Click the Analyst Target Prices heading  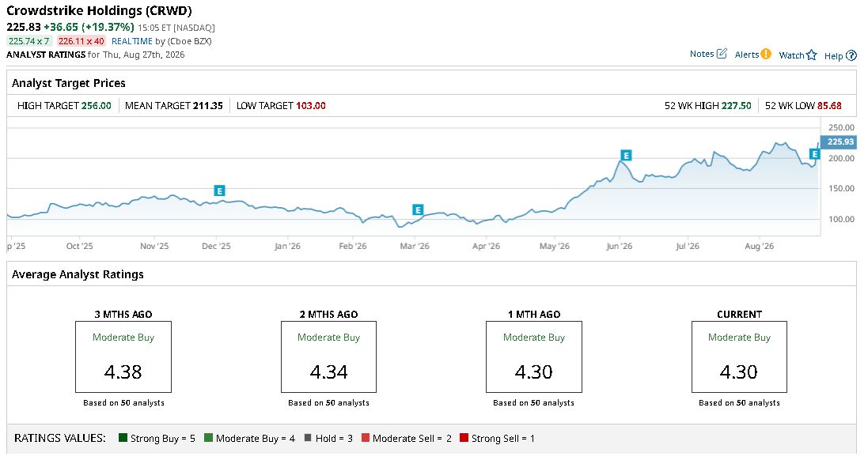pyautogui.click(x=69, y=83)
